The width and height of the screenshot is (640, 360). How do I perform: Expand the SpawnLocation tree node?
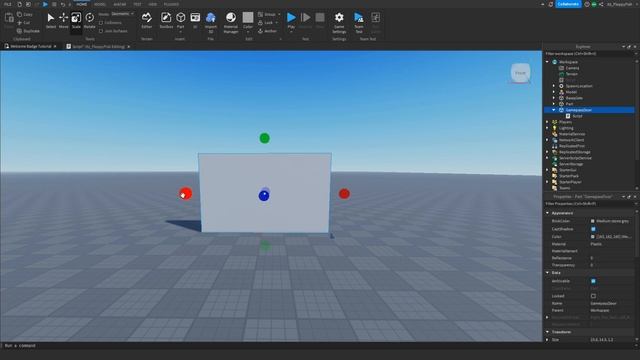[554, 86]
